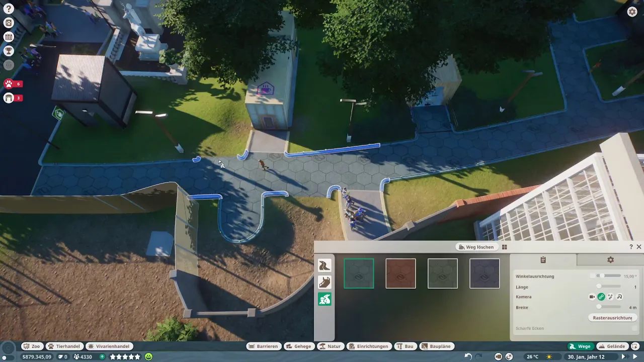
Task: Click the date 30. Jan, Jahr 12
Action: 586,356
